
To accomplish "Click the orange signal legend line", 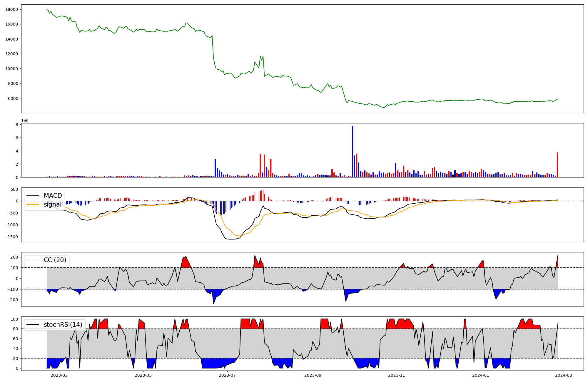I will pos(33,205).
